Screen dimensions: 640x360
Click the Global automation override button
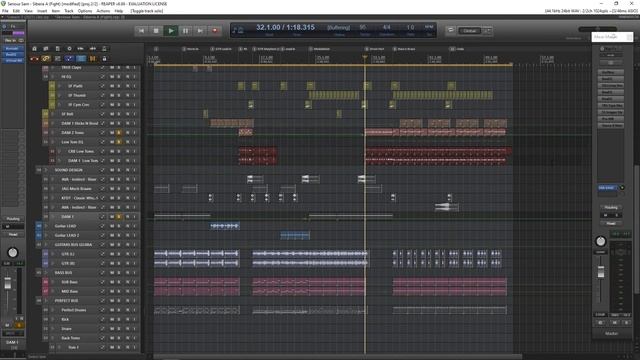click(470, 31)
